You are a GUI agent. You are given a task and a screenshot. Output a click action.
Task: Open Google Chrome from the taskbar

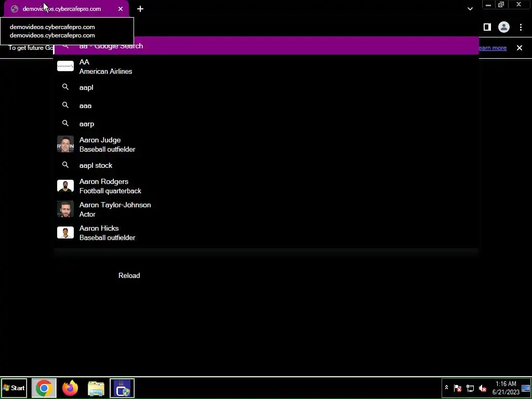[44, 388]
